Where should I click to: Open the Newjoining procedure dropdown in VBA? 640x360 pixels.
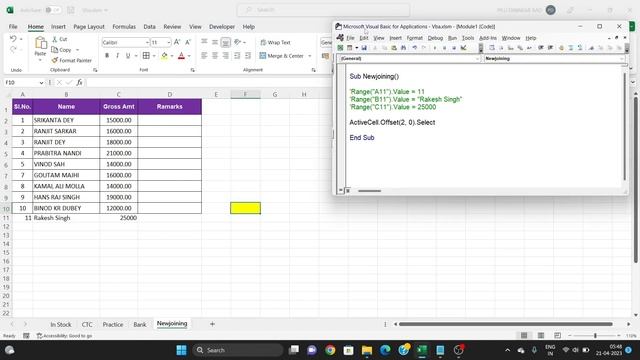(x=621, y=59)
